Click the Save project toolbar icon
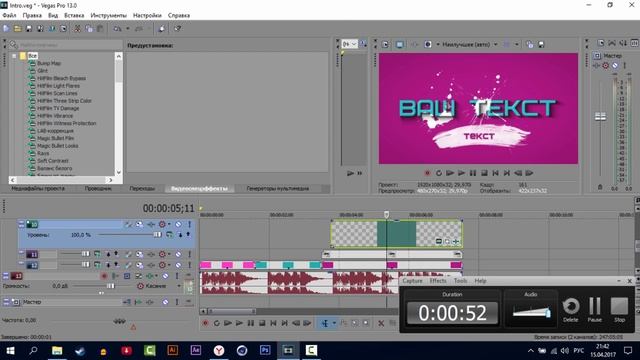This screenshot has height=360, width=640. coord(29,29)
